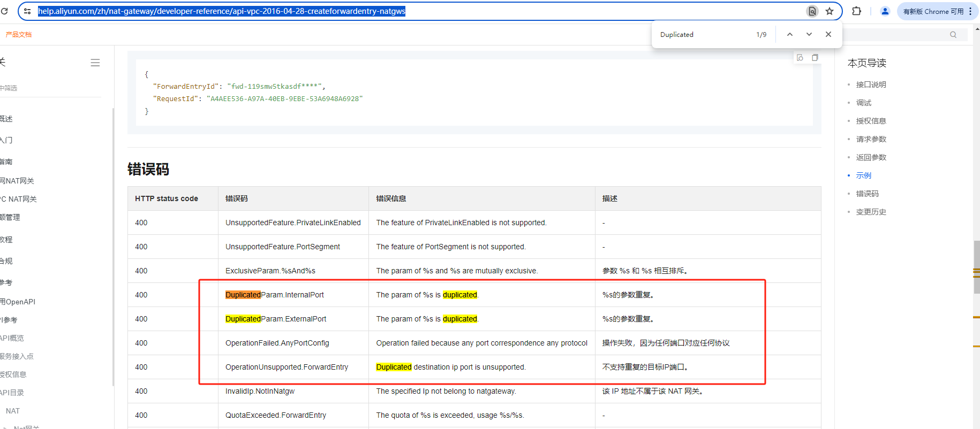Go to next find match

[809, 34]
